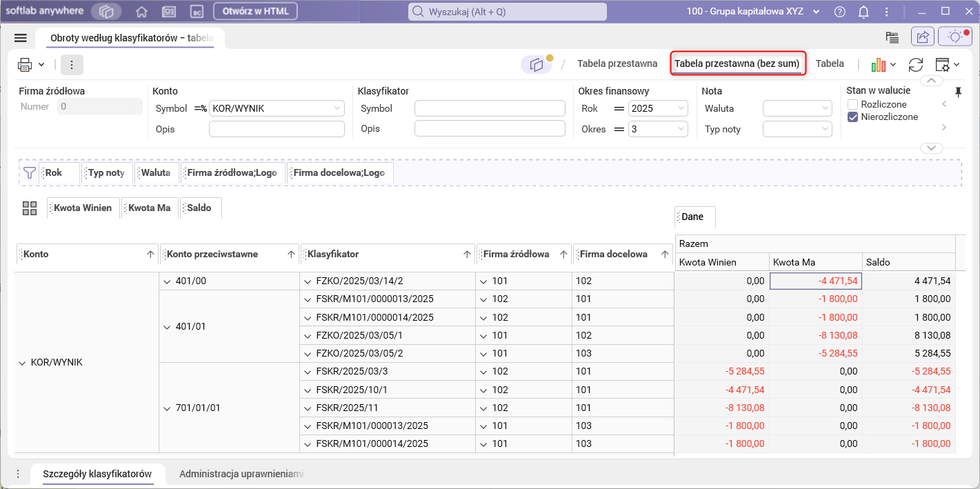Click the pin filter panel icon

click(958, 92)
